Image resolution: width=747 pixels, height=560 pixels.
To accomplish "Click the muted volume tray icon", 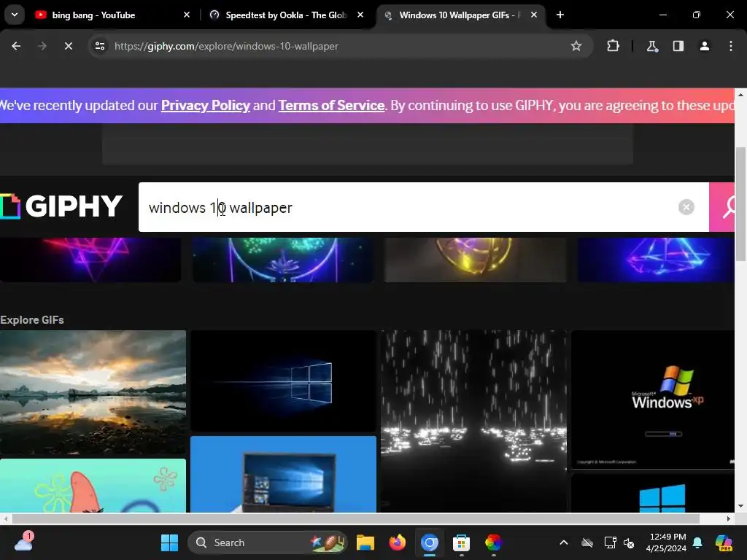I will 629,542.
